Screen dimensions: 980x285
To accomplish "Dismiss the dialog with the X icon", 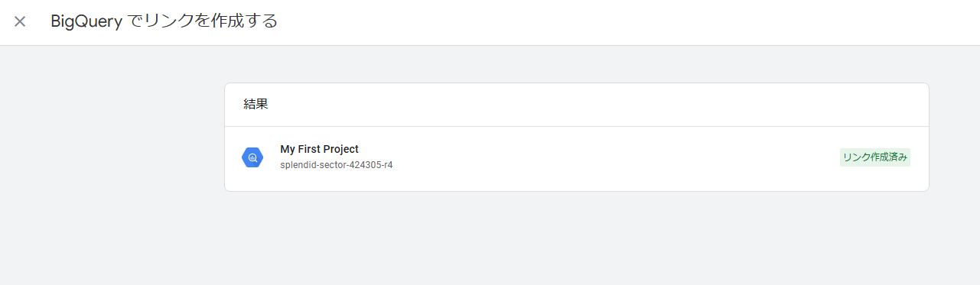I will pyautogui.click(x=20, y=21).
